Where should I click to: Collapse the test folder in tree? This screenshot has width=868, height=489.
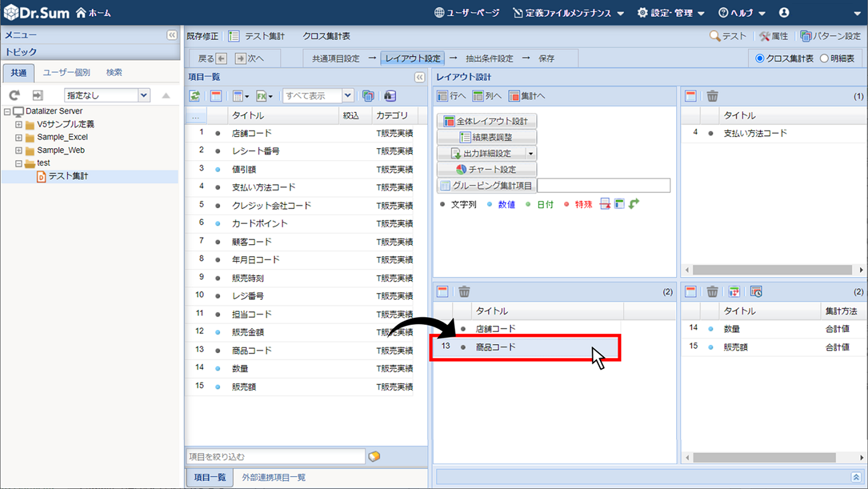[x=19, y=163]
